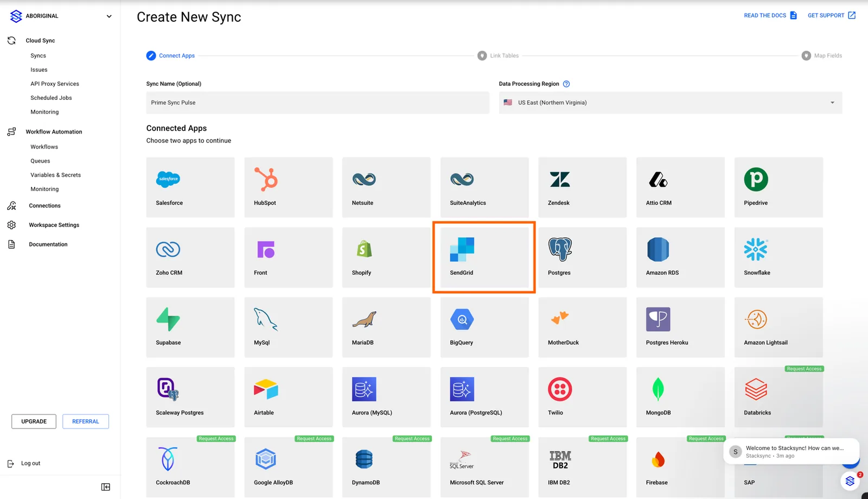Select the Zoho CRM tile

point(190,257)
